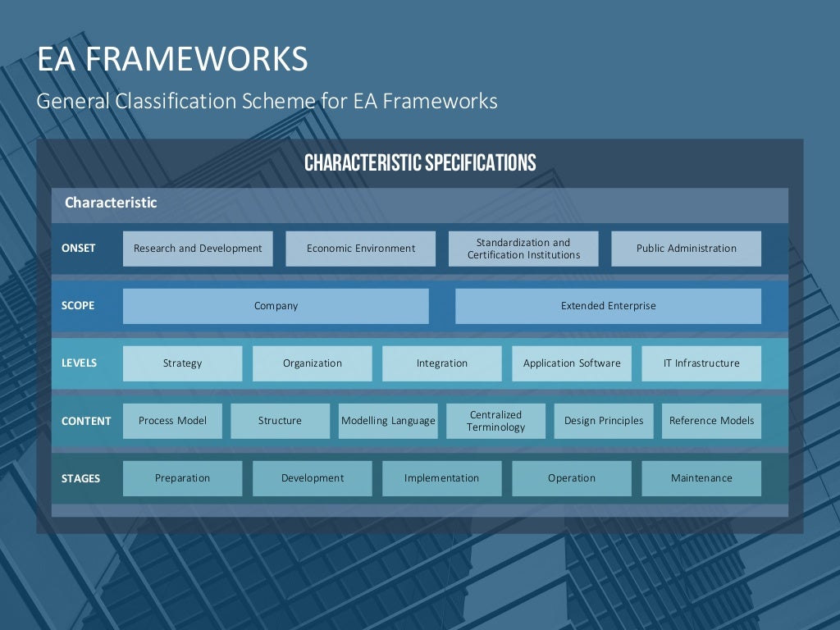The height and width of the screenshot is (630, 840).
Task: Click the Centralized Terminology box
Action: coord(495,421)
